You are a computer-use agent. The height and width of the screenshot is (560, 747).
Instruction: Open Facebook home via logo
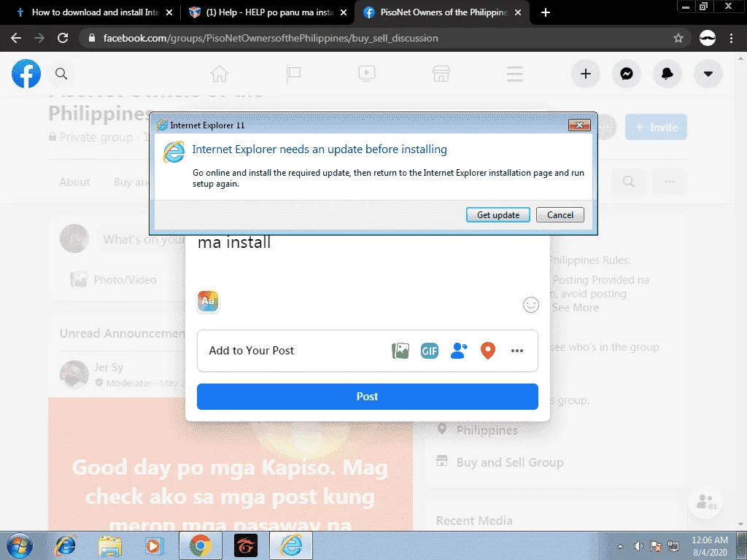pyautogui.click(x=26, y=74)
